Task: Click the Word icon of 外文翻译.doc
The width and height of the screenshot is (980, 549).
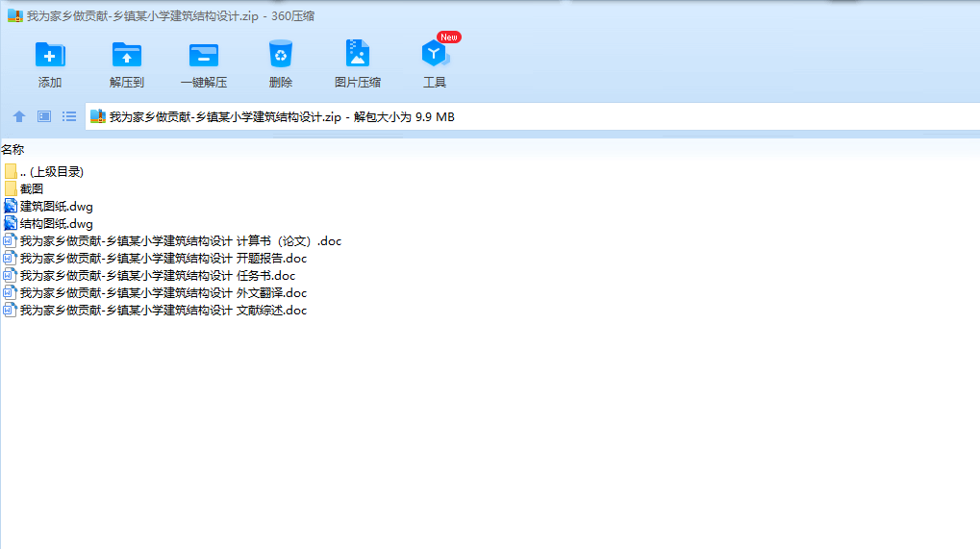Action: click(10, 293)
